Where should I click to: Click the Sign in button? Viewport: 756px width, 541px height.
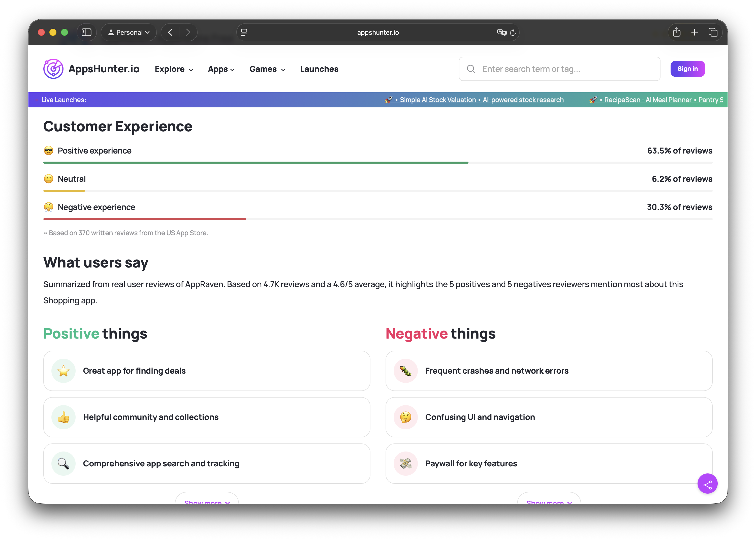[x=687, y=69]
